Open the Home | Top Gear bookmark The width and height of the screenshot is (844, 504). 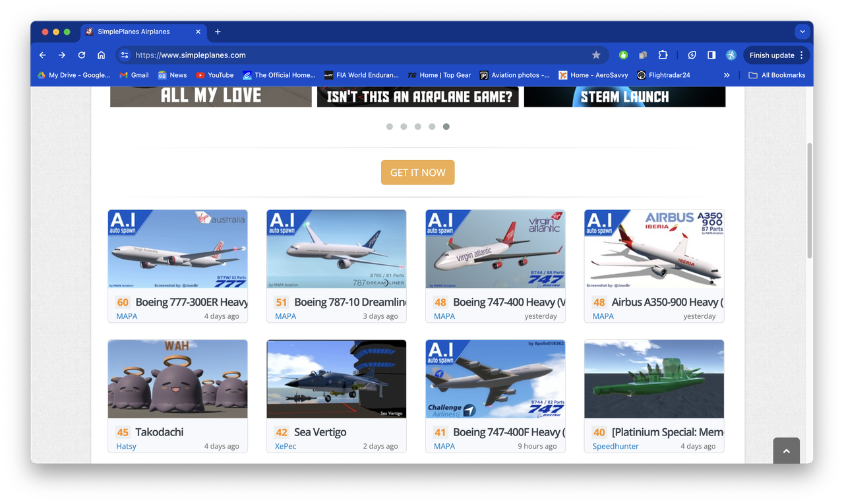tap(439, 75)
